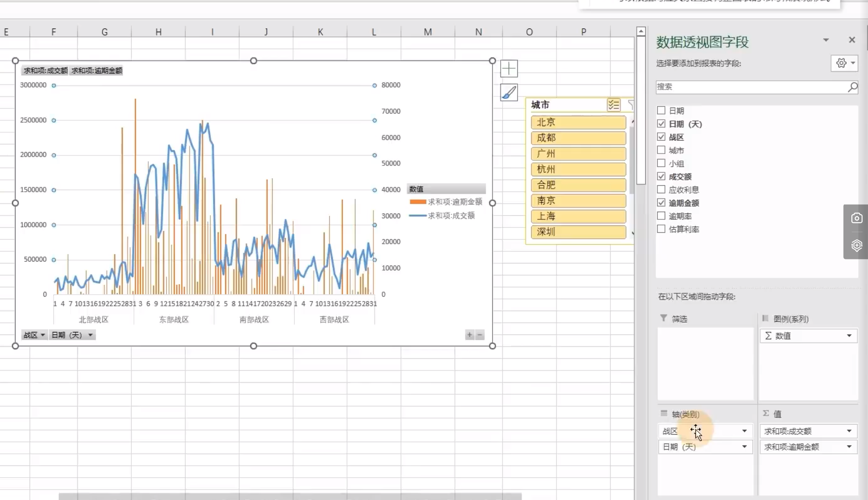Click the search magnifier icon
The width and height of the screenshot is (868, 500).
click(852, 87)
